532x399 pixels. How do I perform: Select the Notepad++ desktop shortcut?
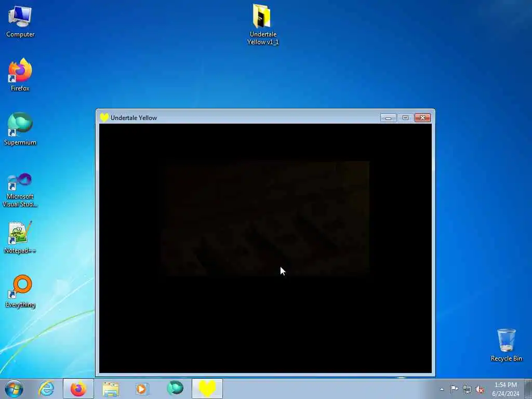(x=20, y=237)
